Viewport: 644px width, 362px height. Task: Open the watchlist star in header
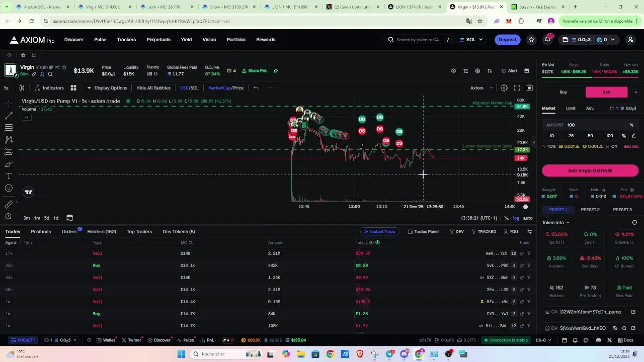(531, 40)
